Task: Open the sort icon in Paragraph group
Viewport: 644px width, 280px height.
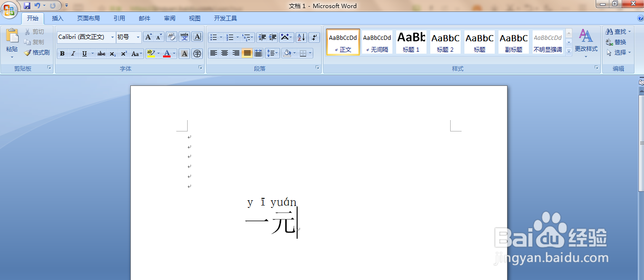Action: click(x=301, y=37)
